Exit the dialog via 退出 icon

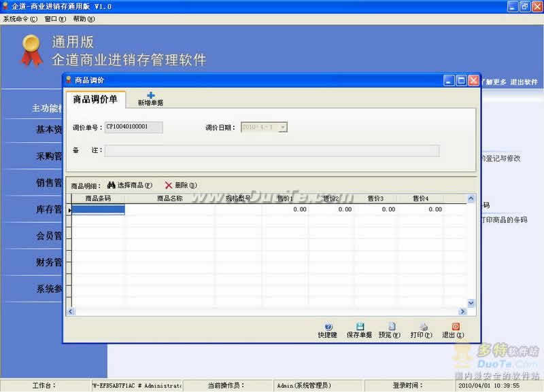click(455, 327)
